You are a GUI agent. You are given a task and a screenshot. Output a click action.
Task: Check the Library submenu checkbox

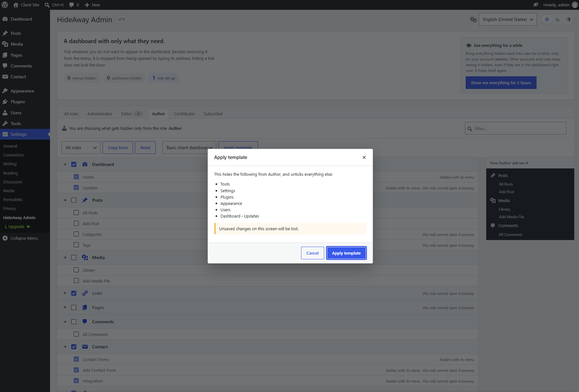coord(76,270)
